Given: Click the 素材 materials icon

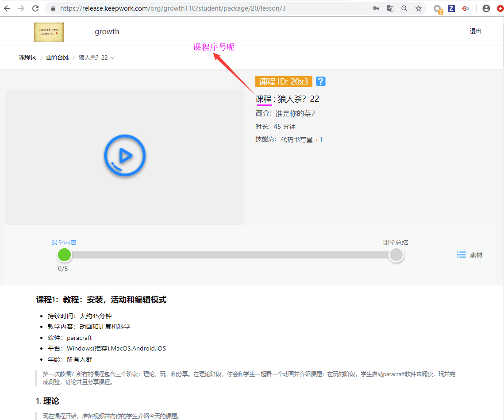Looking at the screenshot, I should pyautogui.click(x=461, y=254).
